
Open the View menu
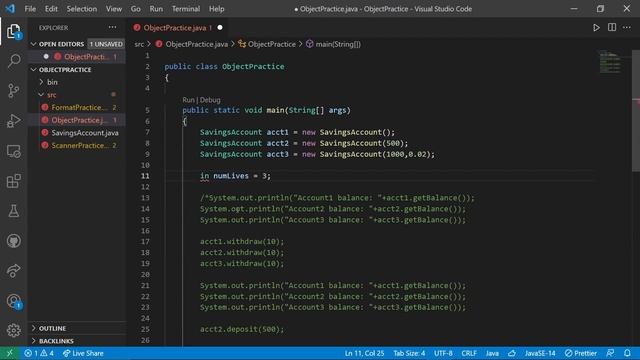pyautogui.click(x=114, y=9)
